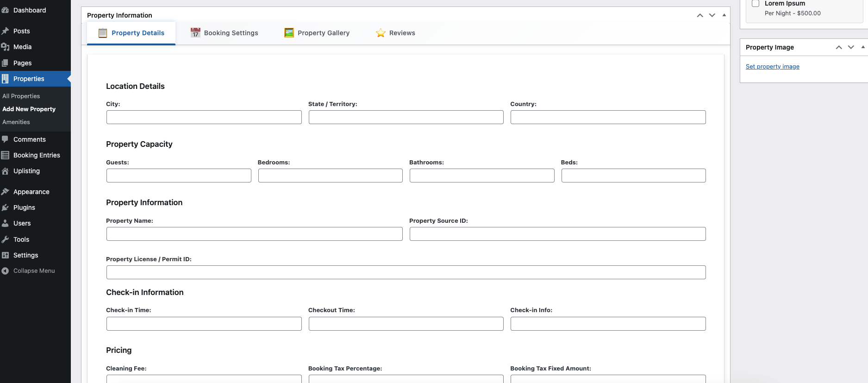Click the star icon on Reviews tab
The height and width of the screenshot is (383, 868).
[x=381, y=33]
